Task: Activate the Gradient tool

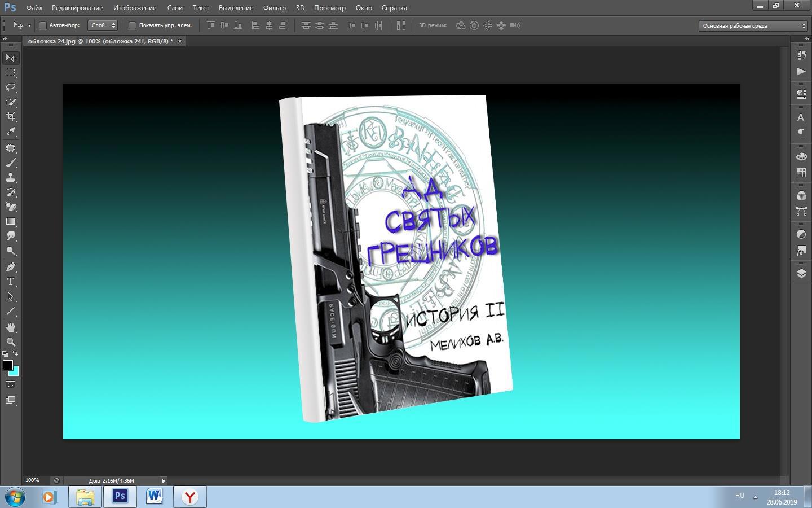Action: (11, 221)
